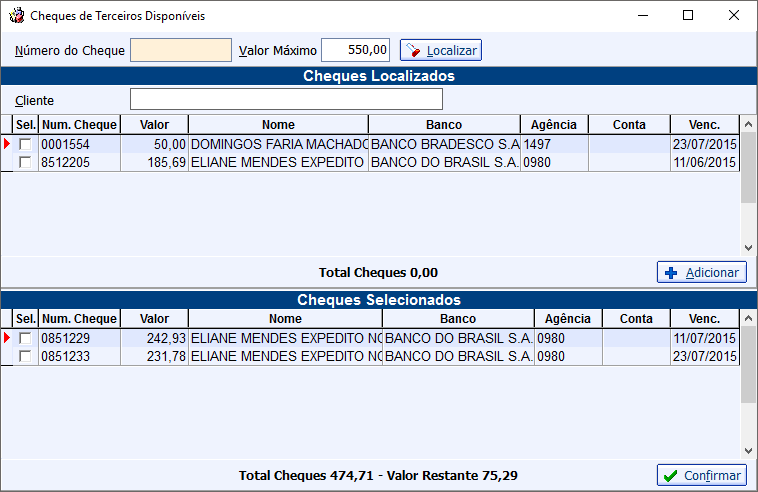This screenshot has height=492, width=758.
Task: Click Banco header in Cheques Localizados
Action: click(x=444, y=125)
